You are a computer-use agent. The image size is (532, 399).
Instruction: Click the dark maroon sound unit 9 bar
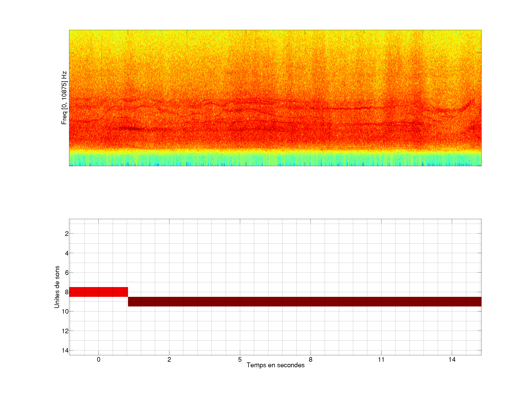[304, 302]
